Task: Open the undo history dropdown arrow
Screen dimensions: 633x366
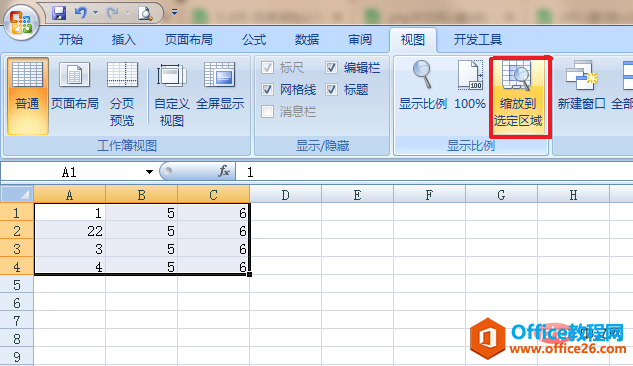Action: click(95, 13)
